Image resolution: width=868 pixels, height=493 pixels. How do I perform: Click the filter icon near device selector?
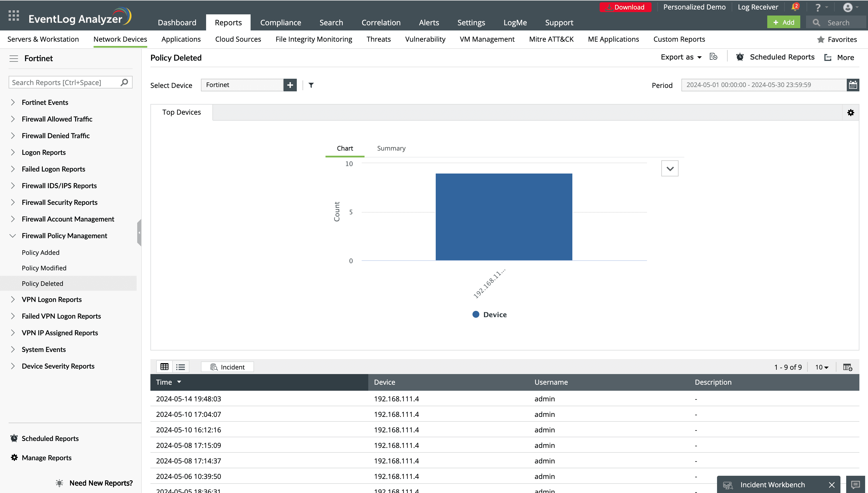click(x=311, y=84)
